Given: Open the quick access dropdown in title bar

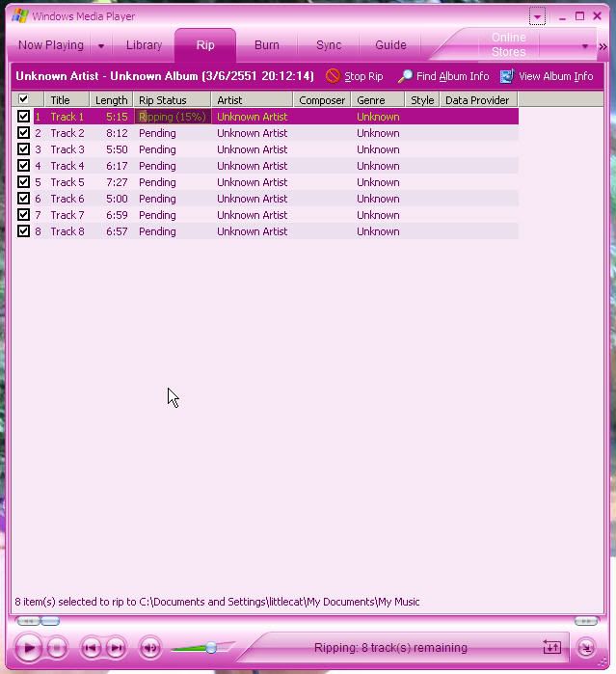Looking at the screenshot, I should [537, 16].
